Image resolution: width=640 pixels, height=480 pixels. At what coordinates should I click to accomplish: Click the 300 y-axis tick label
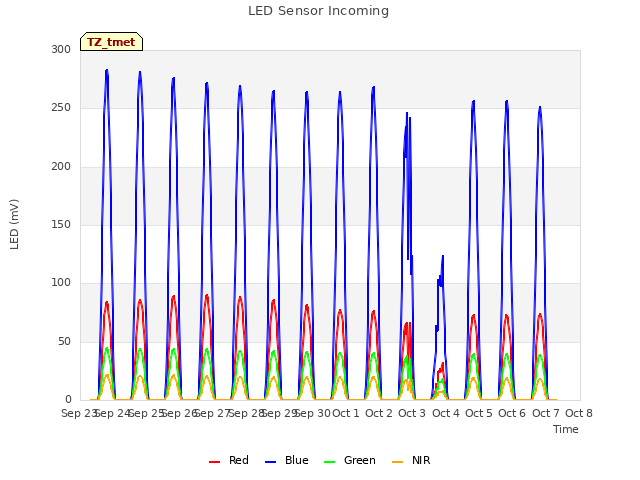(x=61, y=49)
